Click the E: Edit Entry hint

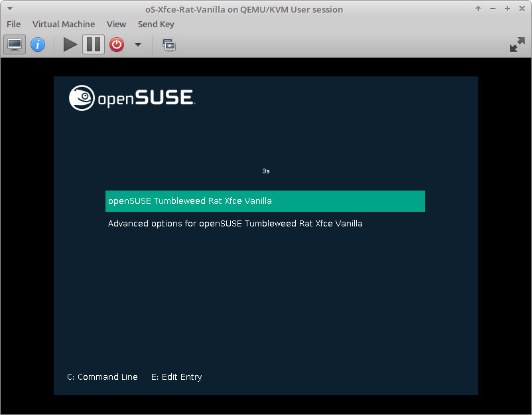pos(176,377)
